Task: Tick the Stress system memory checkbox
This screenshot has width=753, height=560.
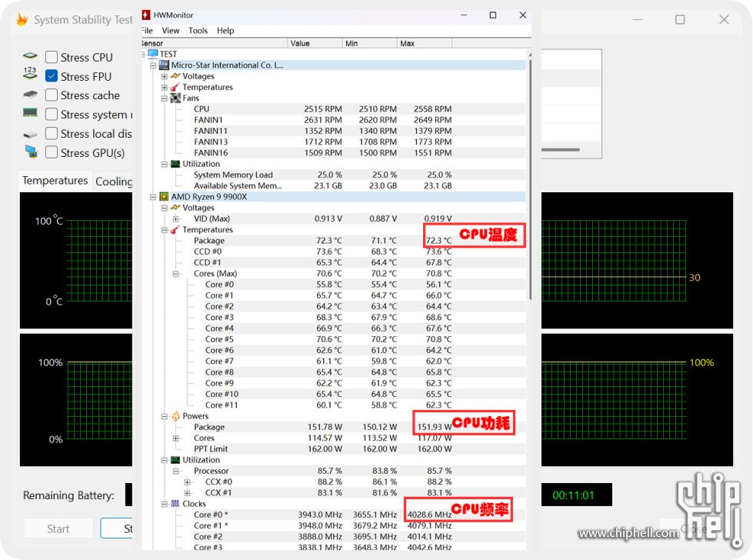Action: tap(52, 115)
